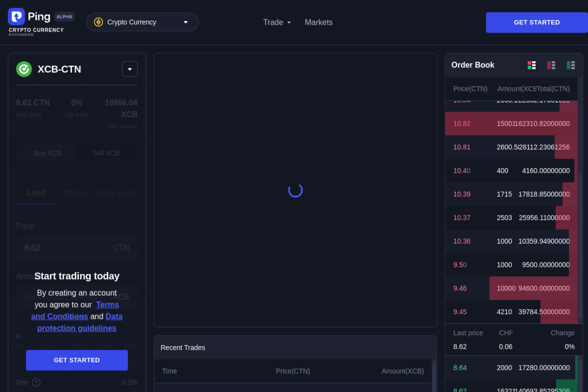This screenshot has width=588, height=392.
Task: Click the Fee help question mark icon
Action: tap(36, 382)
